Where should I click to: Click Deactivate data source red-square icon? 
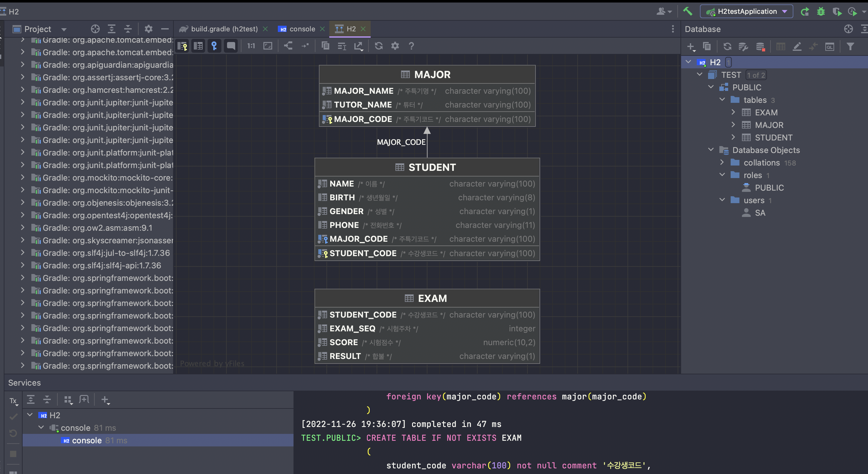760,47
